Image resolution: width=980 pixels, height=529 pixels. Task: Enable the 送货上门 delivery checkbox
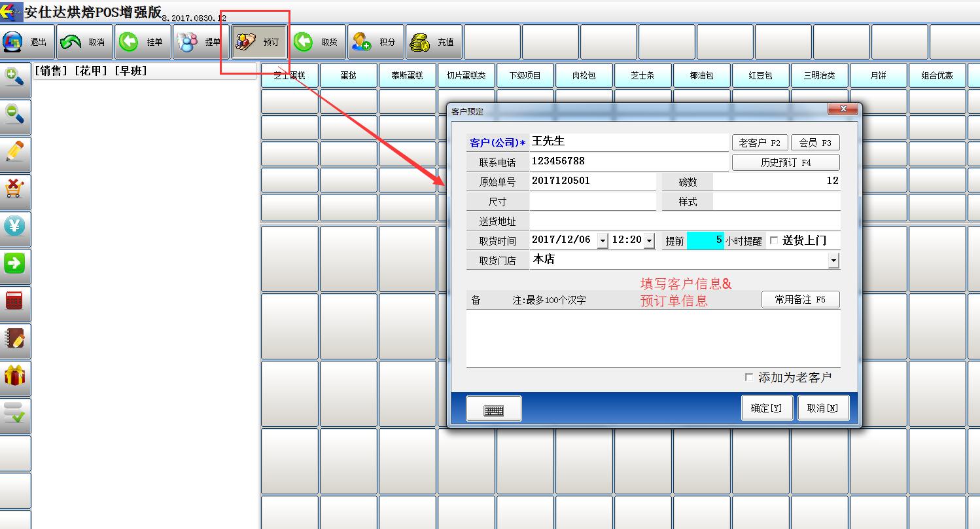point(774,240)
